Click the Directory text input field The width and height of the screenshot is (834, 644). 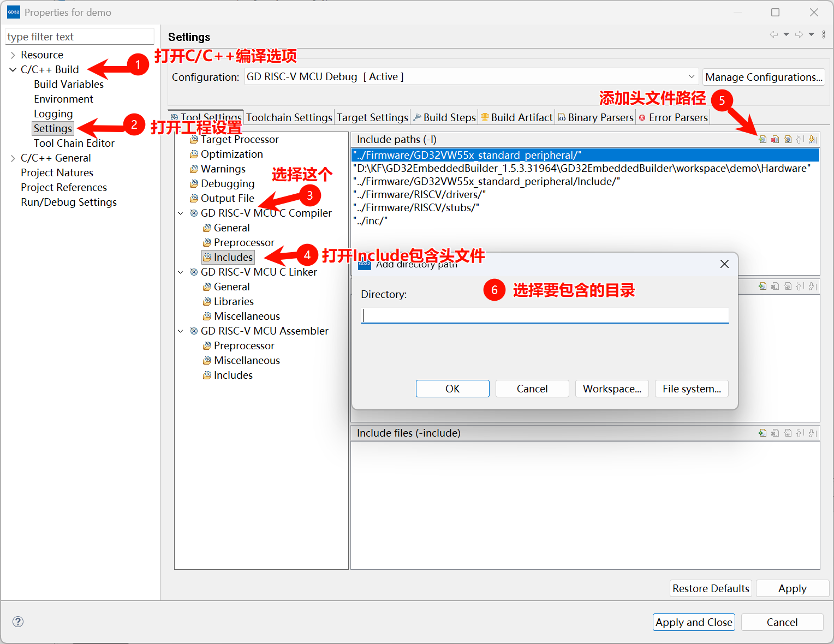click(x=545, y=315)
